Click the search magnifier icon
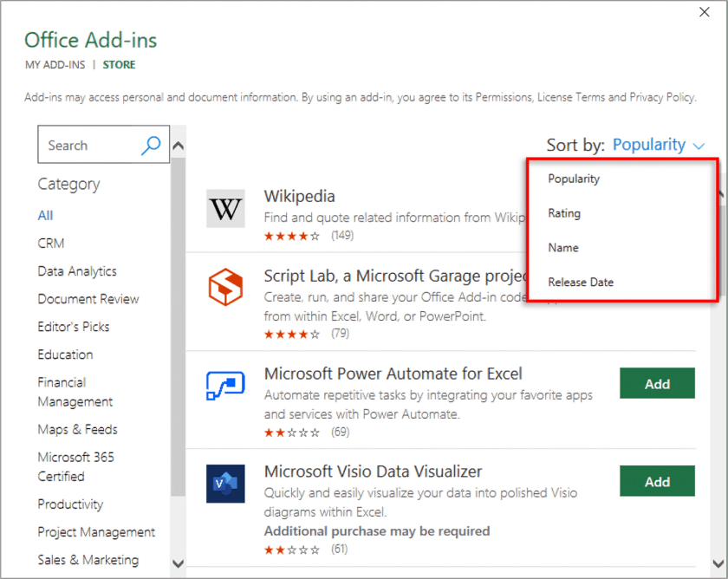 [x=151, y=146]
